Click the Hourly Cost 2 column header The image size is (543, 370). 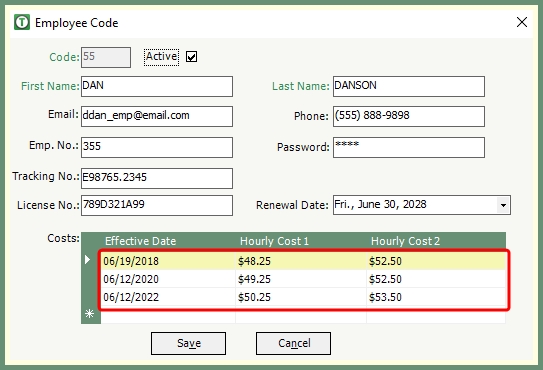coord(405,241)
